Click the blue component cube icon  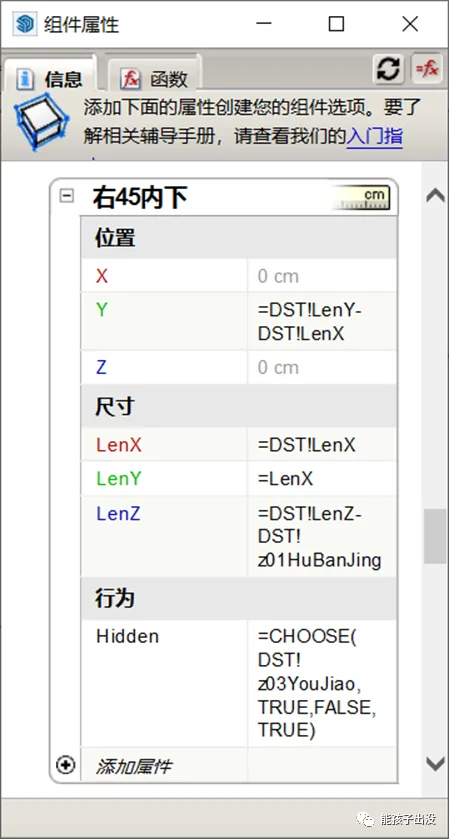[41, 122]
